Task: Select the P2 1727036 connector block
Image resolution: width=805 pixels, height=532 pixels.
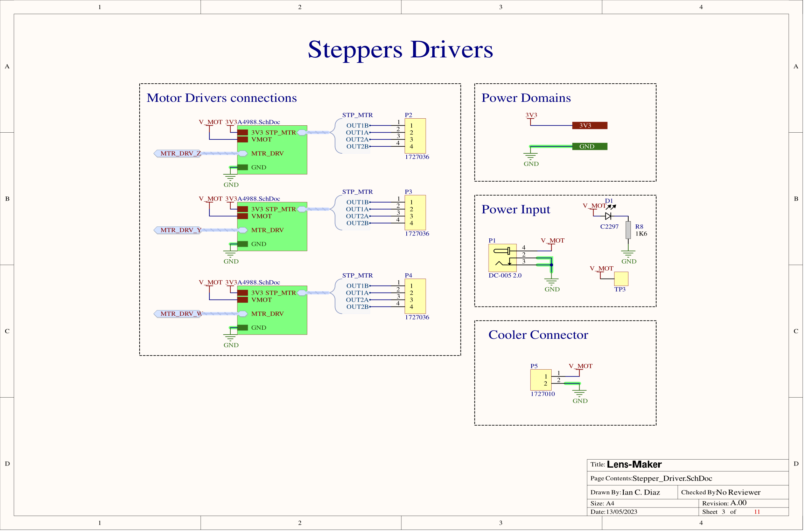Action: pos(415,136)
